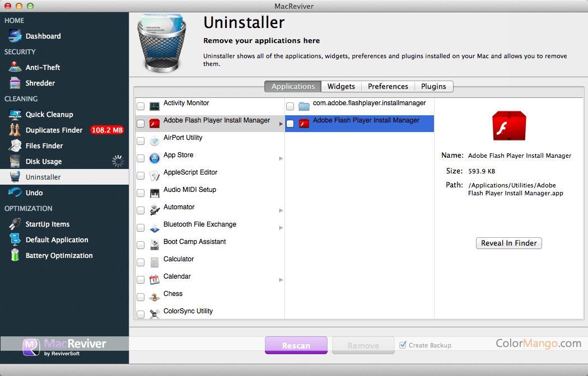Open StartUp Items icon

(x=15, y=224)
